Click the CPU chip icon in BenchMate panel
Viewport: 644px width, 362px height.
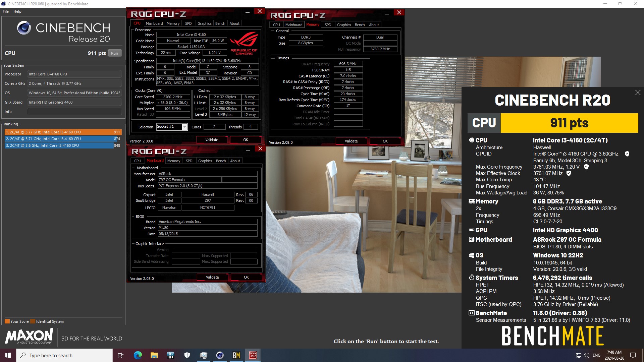472,140
